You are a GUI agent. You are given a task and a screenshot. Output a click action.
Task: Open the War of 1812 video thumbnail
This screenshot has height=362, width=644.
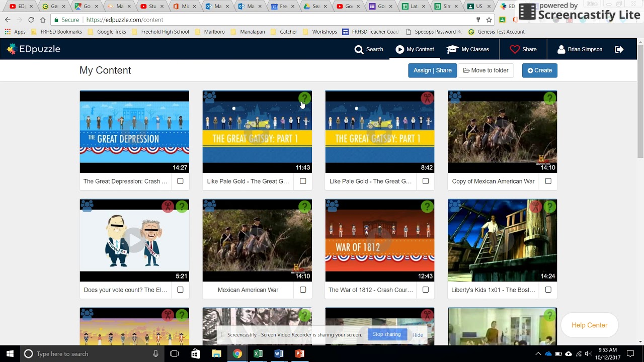pyautogui.click(x=380, y=240)
